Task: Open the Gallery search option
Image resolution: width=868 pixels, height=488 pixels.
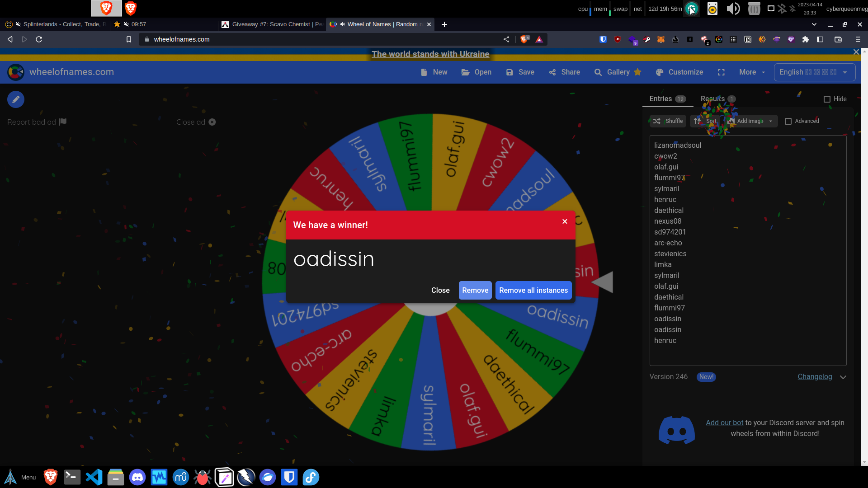Action: [618, 72]
